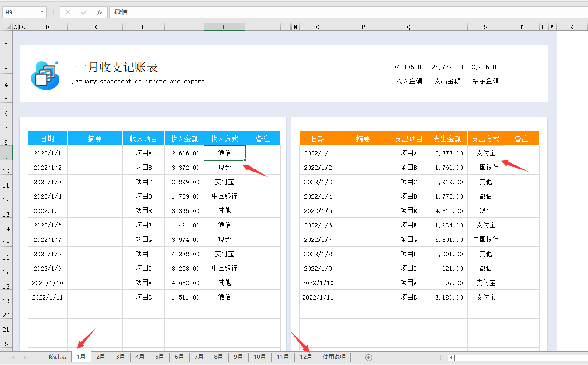Select income amount cell 4,682.00
Viewport: 588px width, 365px height.
point(184,283)
